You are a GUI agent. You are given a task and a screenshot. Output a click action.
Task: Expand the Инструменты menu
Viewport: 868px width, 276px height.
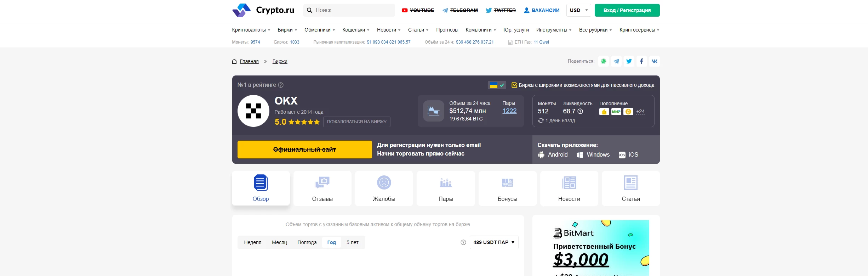pyautogui.click(x=554, y=30)
